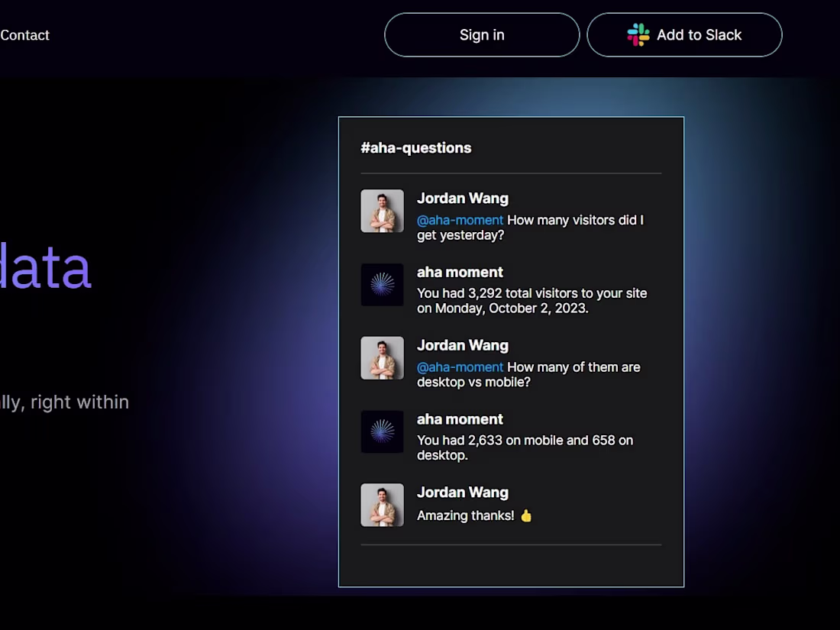840x630 pixels.
Task: Click the 'desktop vs mobile?' question text
Action: click(x=473, y=383)
